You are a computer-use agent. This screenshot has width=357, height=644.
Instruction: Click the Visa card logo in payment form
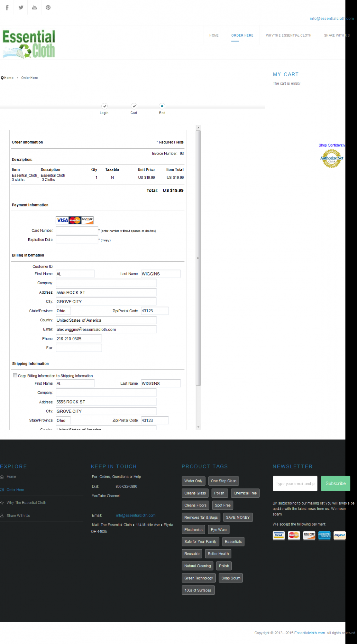tap(62, 220)
